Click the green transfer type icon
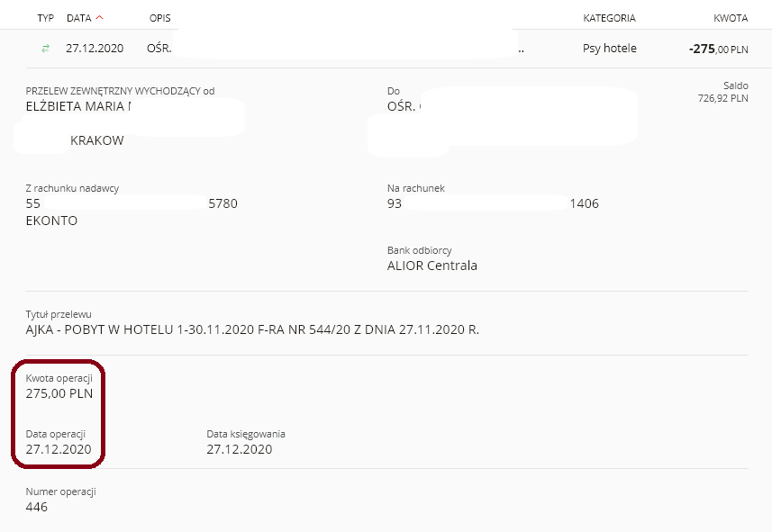772x532 pixels. pyautogui.click(x=46, y=49)
